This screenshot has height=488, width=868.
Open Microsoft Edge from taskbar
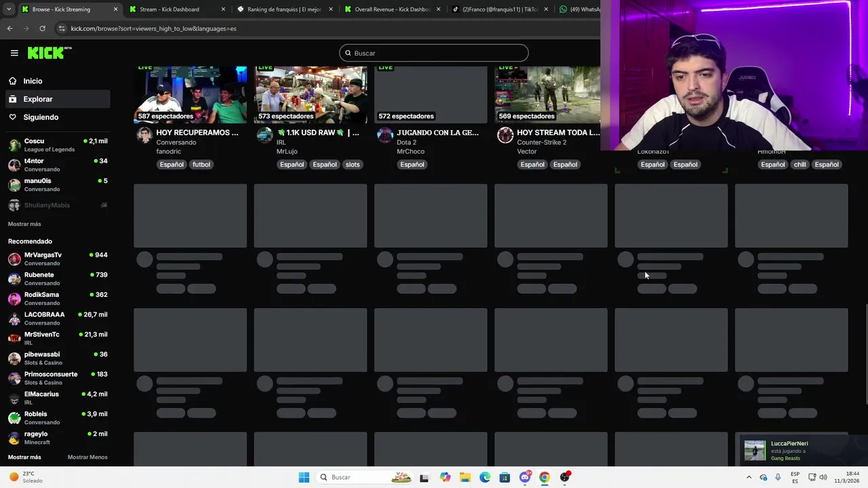pos(485,477)
